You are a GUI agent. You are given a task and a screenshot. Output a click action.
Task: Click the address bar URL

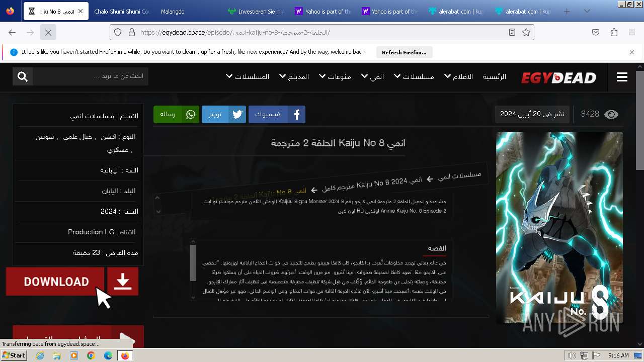tap(235, 32)
